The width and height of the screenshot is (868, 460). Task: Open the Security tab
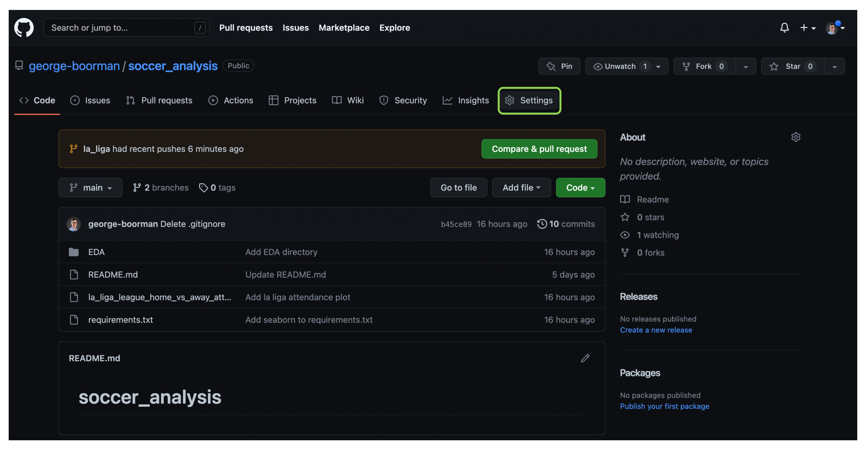(x=403, y=100)
